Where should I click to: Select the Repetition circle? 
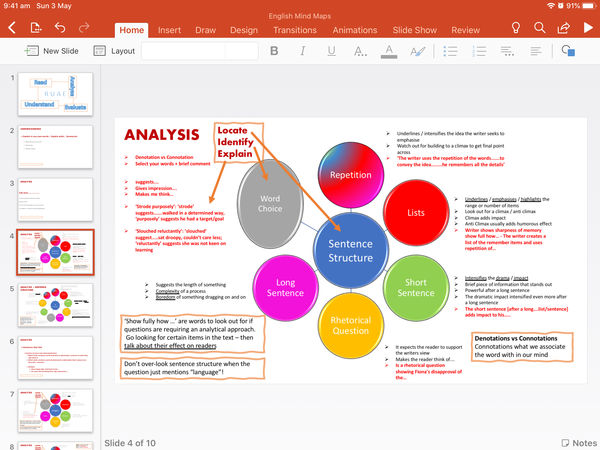351,175
